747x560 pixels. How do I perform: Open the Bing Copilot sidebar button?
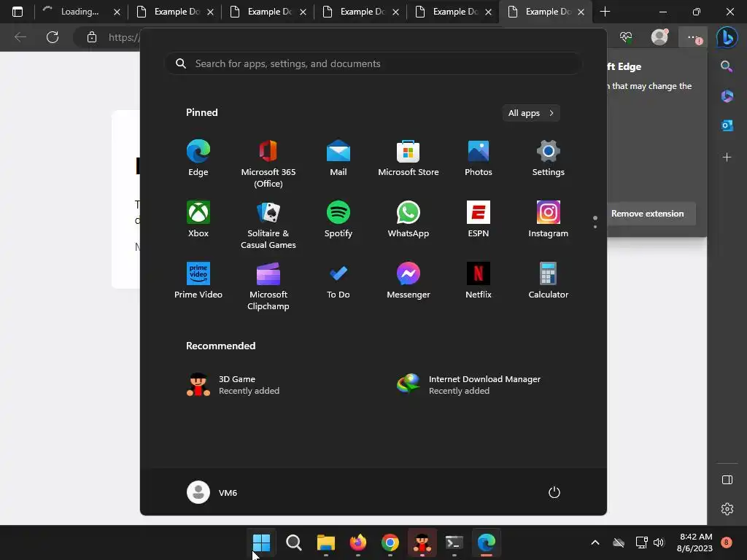tap(727, 37)
